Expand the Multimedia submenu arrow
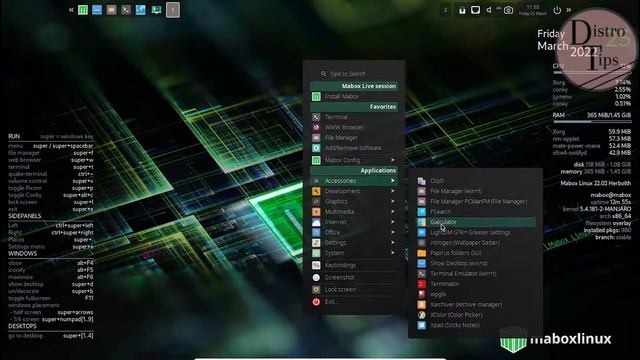This screenshot has width=640, height=360. click(393, 211)
